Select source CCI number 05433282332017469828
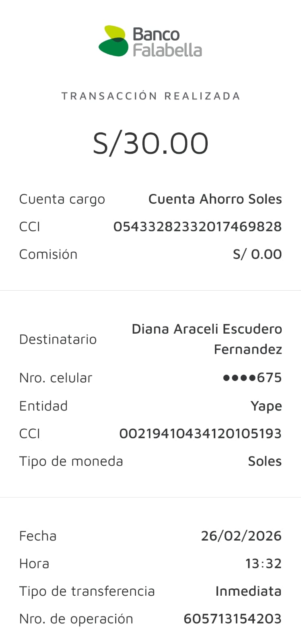The image size is (301, 644). point(197,227)
